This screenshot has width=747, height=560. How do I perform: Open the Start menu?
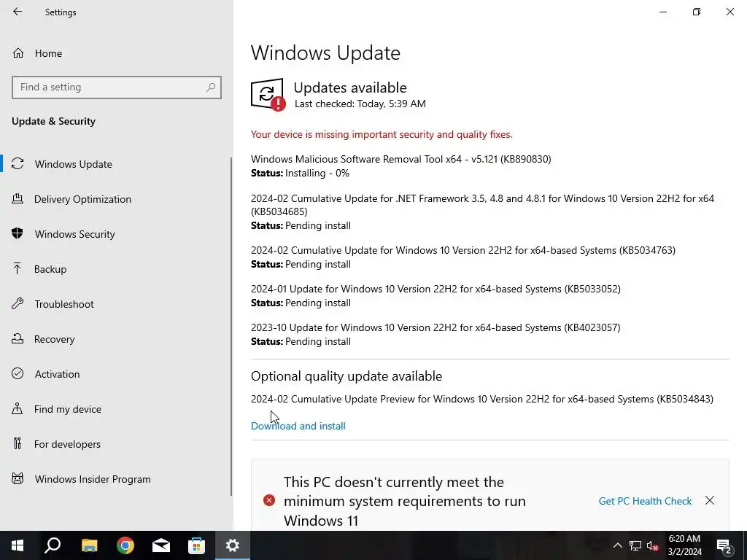tap(18, 545)
